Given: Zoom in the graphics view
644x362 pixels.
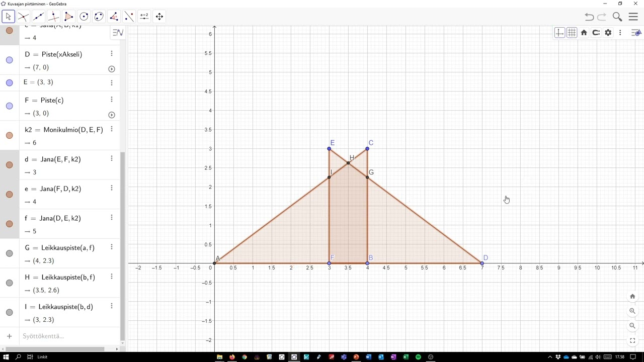Looking at the screenshot, I should pos(632,311).
